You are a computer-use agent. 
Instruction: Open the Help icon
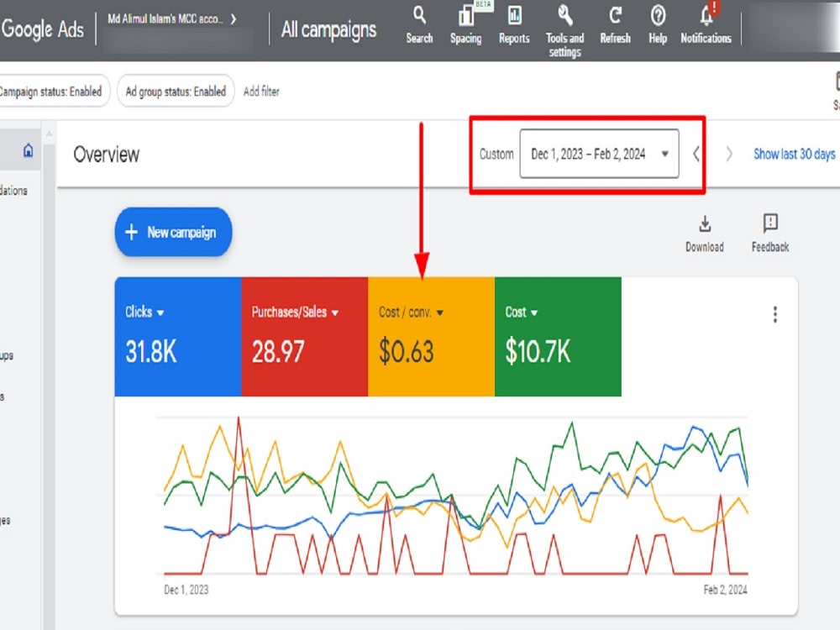657,23
